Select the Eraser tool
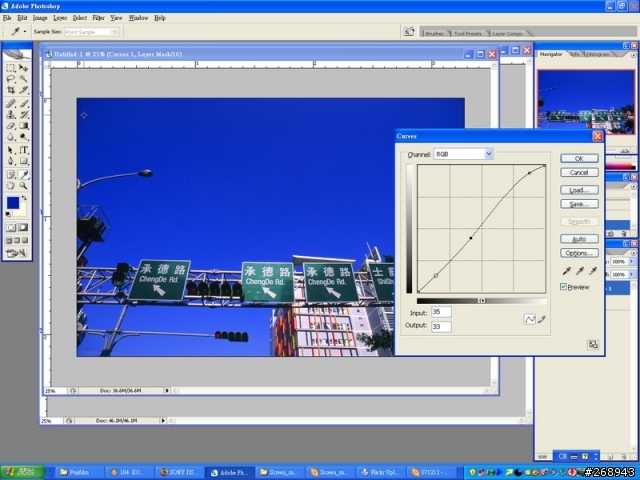The height and width of the screenshot is (480, 640). (x=11, y=126)
